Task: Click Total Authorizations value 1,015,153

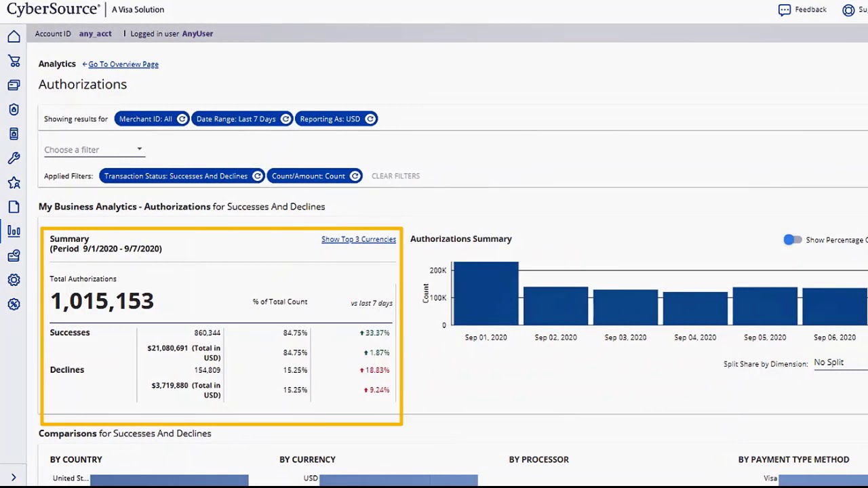Action: (x=102, y=301)
